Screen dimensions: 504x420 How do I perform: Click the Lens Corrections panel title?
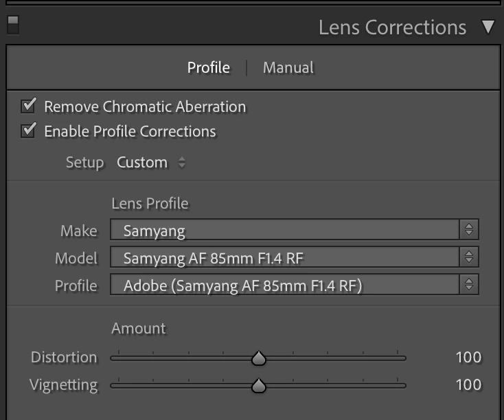(392, 27)
